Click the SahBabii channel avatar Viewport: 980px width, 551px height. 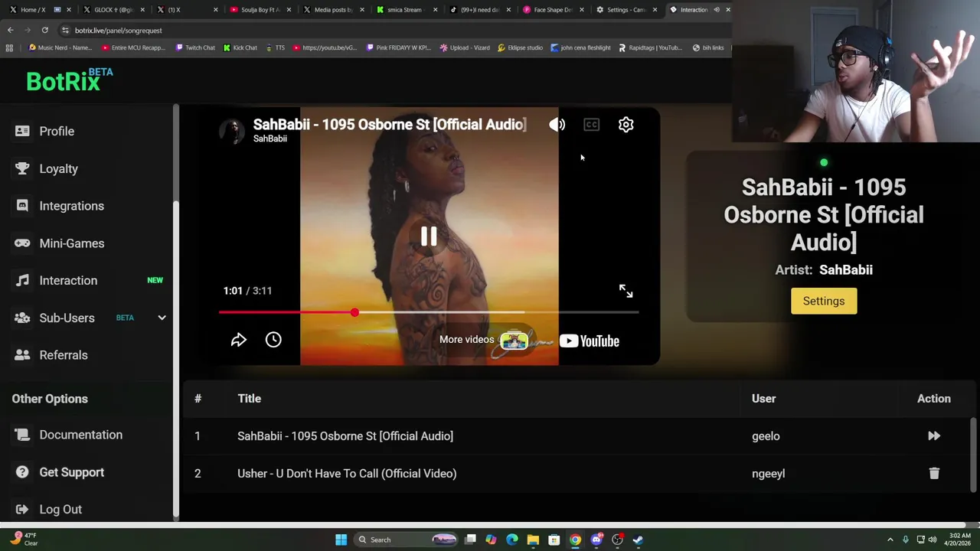pos(232,131)
